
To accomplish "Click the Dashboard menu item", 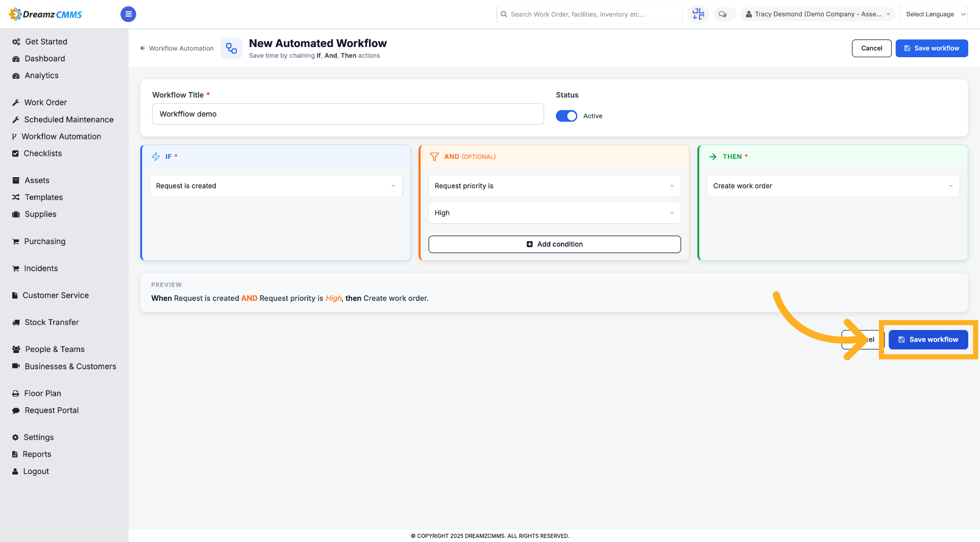I will point(45,59).
